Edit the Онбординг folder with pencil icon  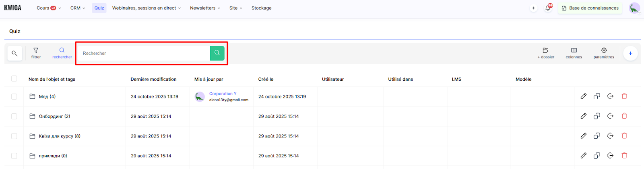point(583,116)
